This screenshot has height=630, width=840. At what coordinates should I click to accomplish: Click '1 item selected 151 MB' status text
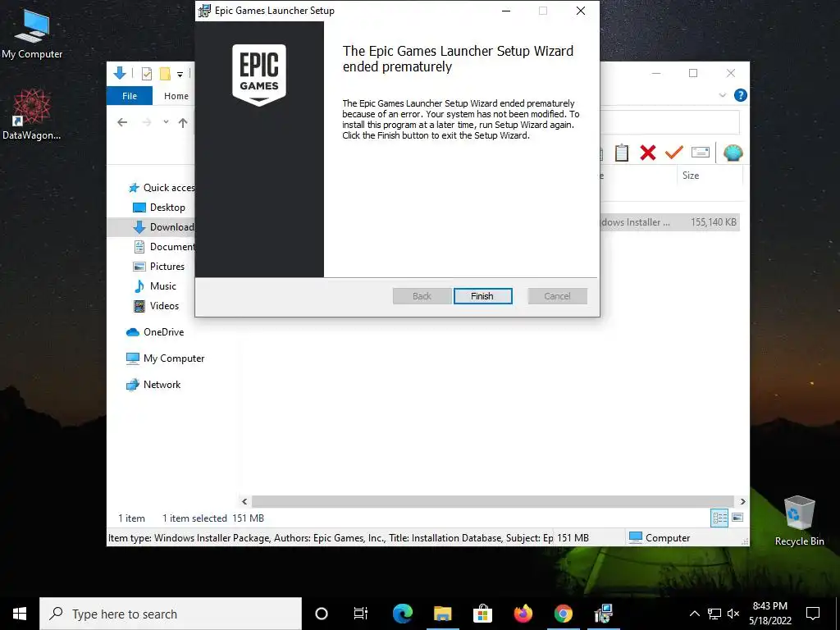(213, 518)
